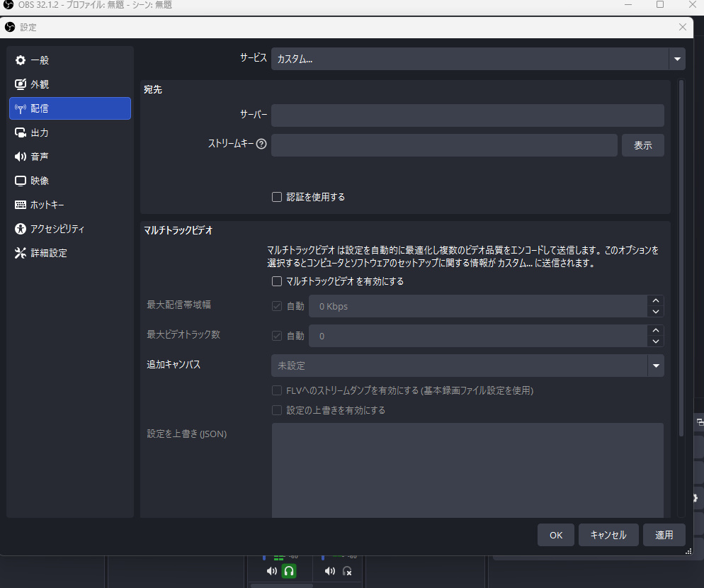Viewport: 704px width, 588px height.
Task: Mute the second mixer channel speaker icon
Action: (330, 571)
